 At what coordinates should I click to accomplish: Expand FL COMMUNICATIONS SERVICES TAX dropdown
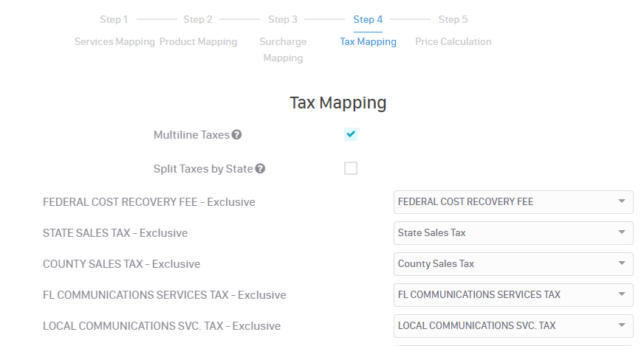click(513, 295)
